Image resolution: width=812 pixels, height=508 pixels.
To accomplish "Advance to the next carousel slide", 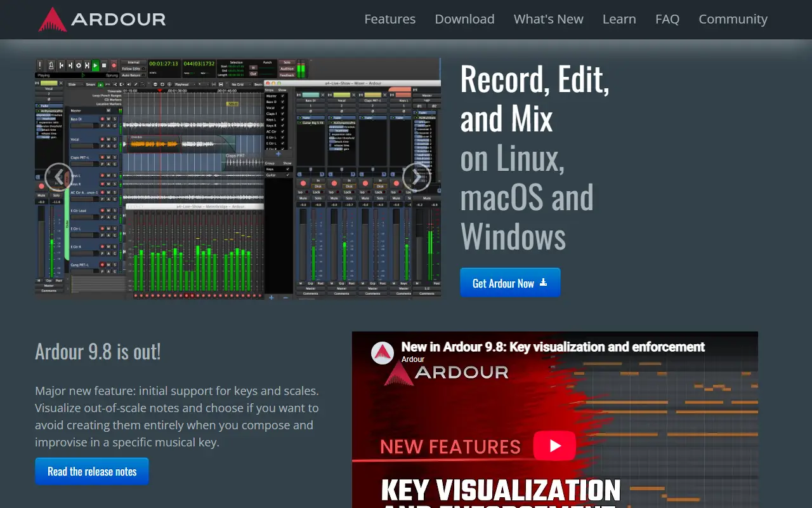I will coord(417,177).
